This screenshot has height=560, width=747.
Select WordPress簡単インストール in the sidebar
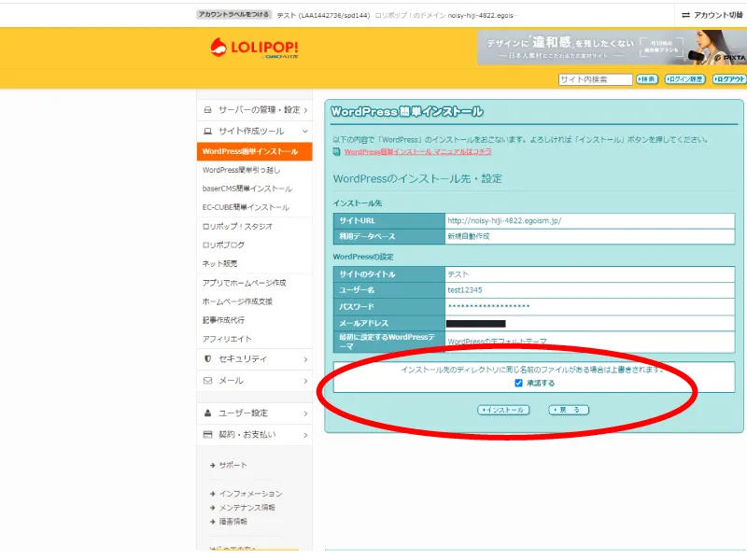point(254,151)
